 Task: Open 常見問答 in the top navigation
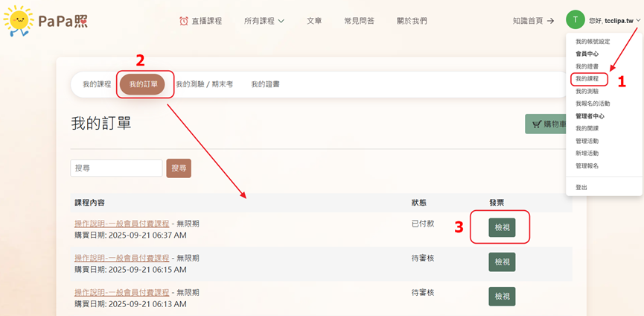click(359, 21)
